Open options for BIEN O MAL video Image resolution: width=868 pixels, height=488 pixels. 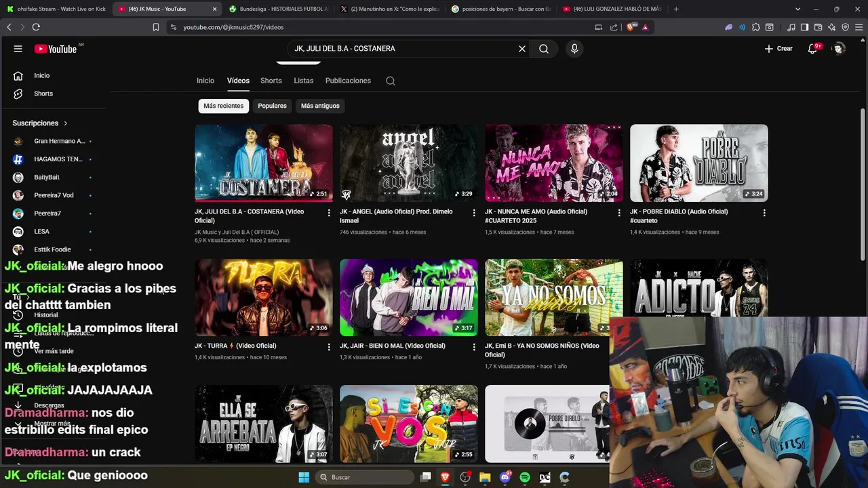(x=474, y=347)
